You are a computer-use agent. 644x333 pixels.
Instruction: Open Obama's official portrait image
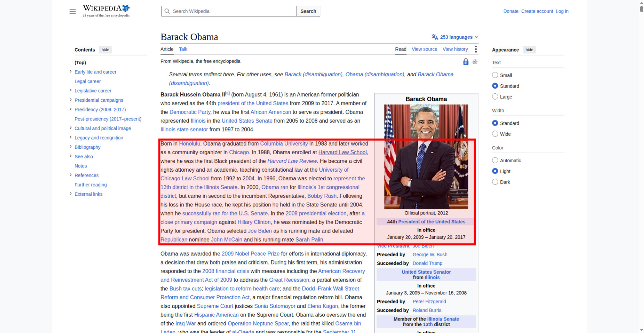click(x=426, y=157)
